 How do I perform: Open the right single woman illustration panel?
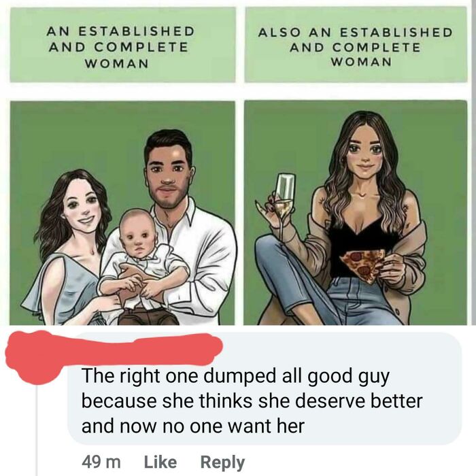tap(356, 212)
